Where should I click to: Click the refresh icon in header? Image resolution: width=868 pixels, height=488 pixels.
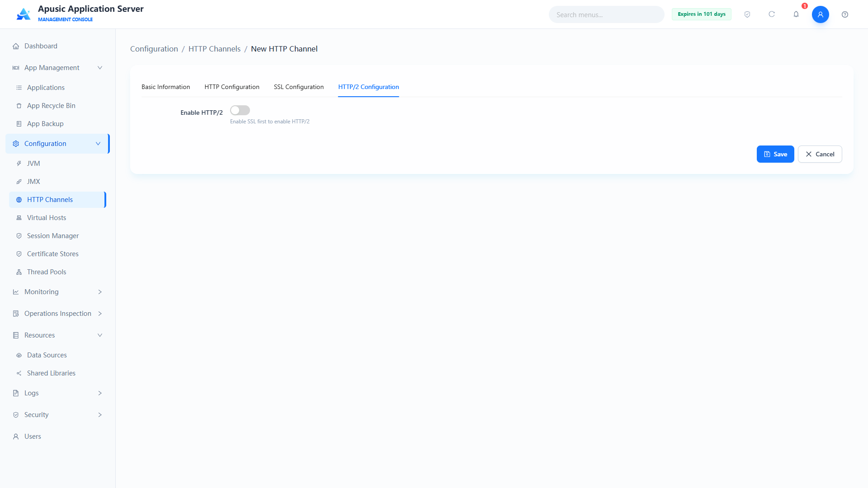click(x=772, y=14)
